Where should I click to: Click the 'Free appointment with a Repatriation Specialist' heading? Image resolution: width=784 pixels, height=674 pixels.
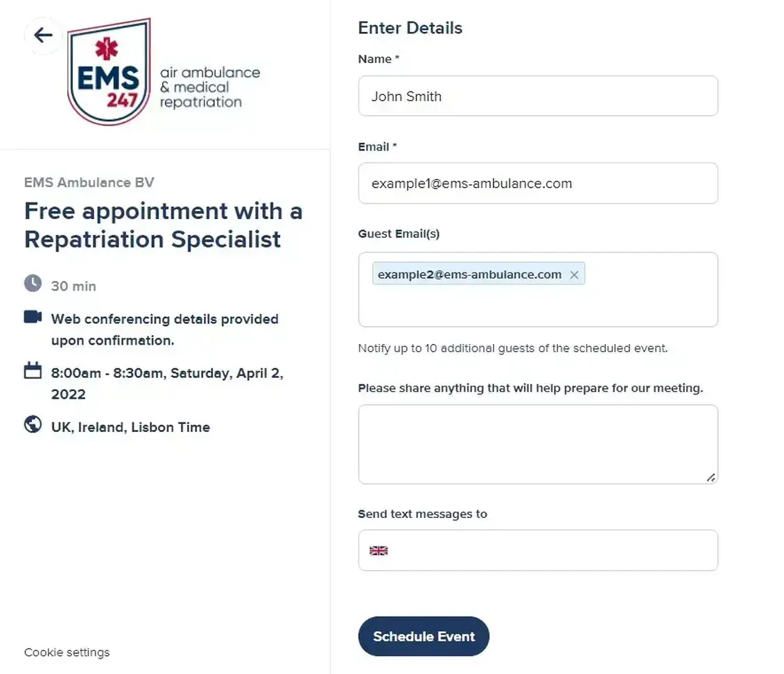click(x=163, y=225)
